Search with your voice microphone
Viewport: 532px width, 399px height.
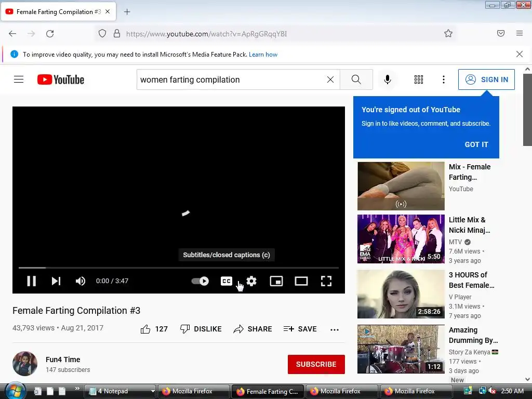(x=388, y=79)
